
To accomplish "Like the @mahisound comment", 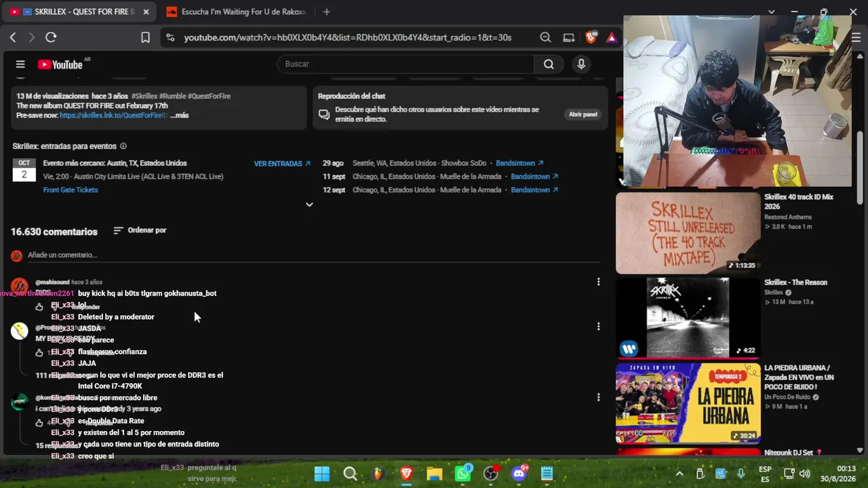I will click(x=39, y=307).
